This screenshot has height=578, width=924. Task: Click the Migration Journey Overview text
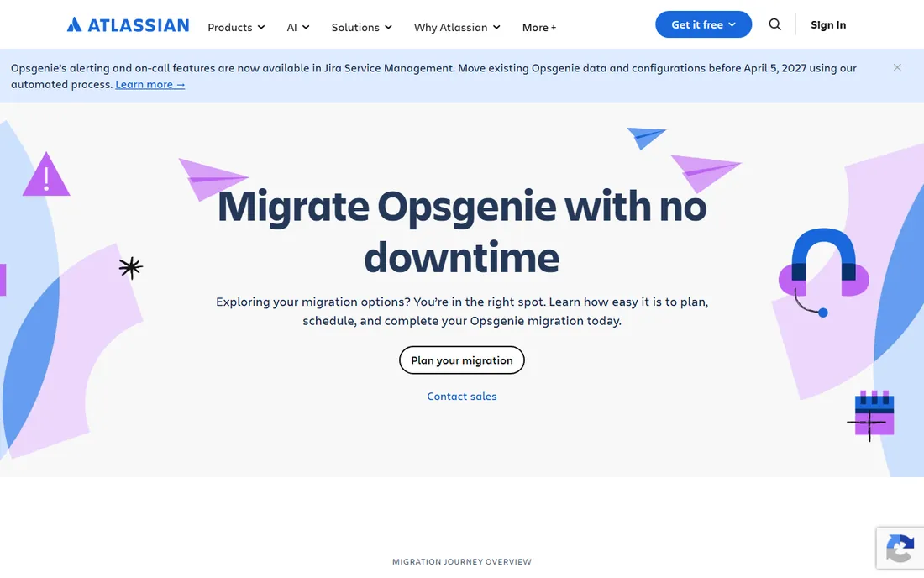(462, 561)
